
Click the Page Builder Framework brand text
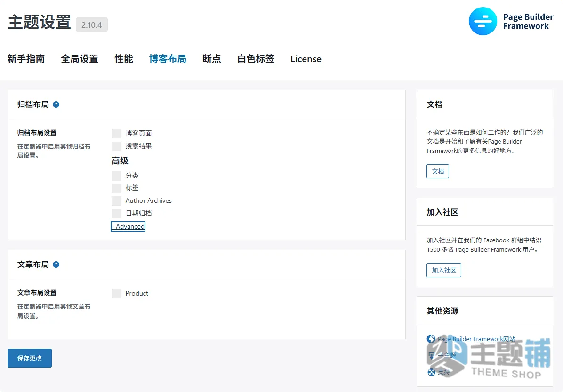coord(528,22)
